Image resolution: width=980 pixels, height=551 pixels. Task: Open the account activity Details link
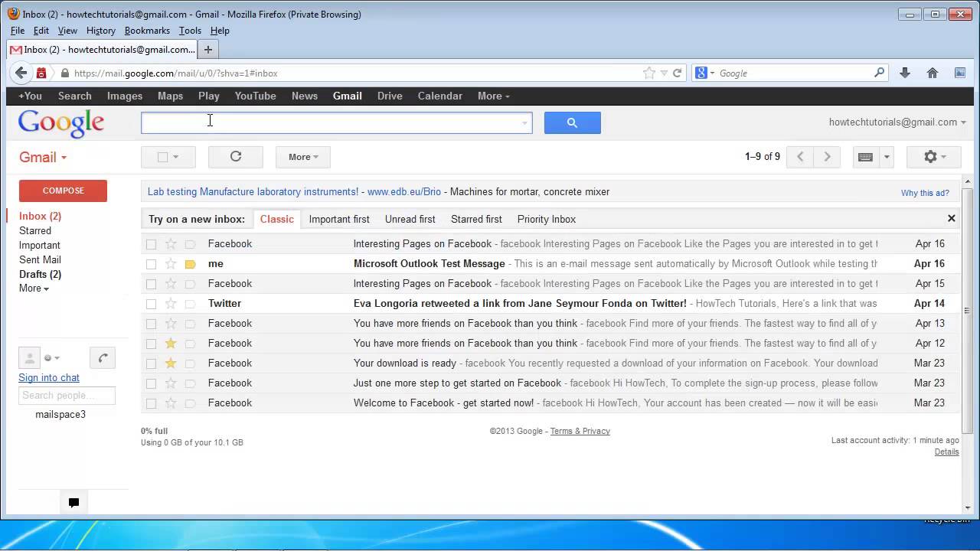tap(946, 452)
